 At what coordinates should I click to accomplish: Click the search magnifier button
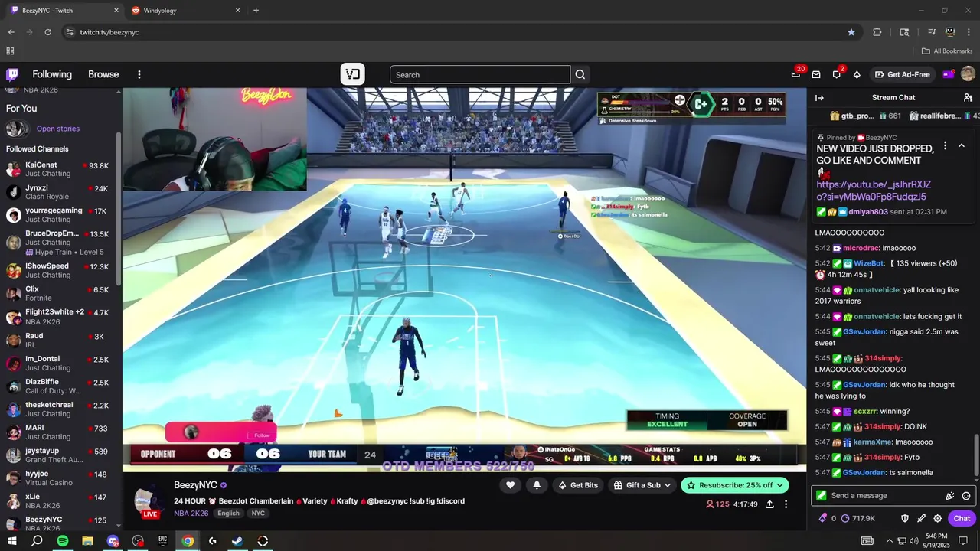[x=580, y=74]
